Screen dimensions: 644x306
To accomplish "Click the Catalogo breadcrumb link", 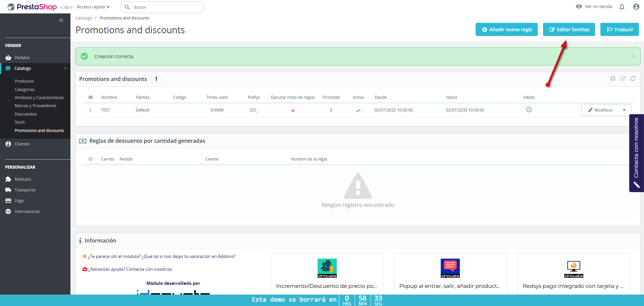I will 84,18.
